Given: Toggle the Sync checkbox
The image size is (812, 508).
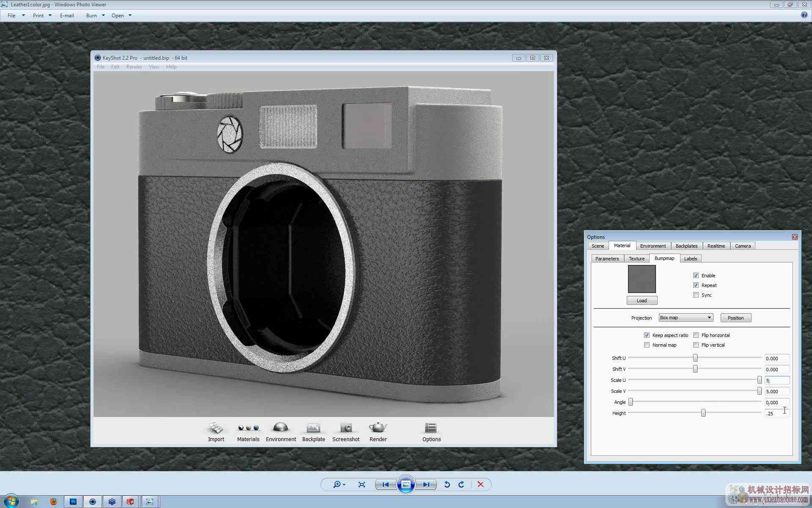Looking at the screenshot, I should tap(696, 295).
